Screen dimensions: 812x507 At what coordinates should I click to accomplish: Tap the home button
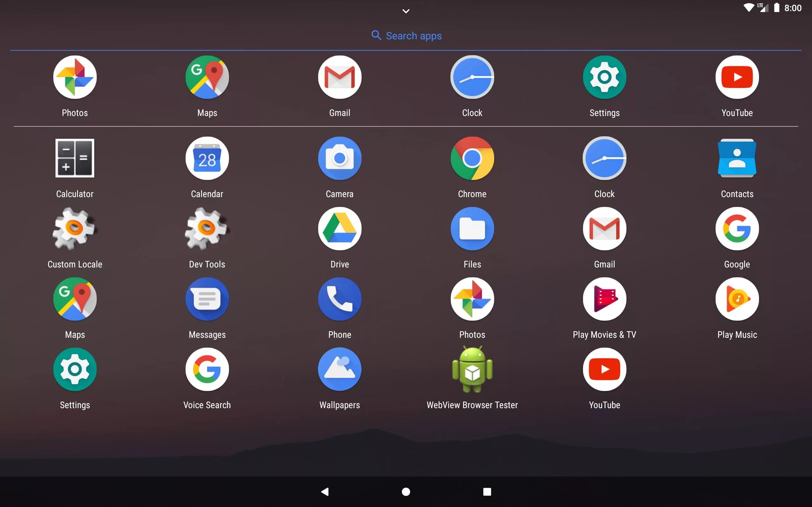[406, 492]
